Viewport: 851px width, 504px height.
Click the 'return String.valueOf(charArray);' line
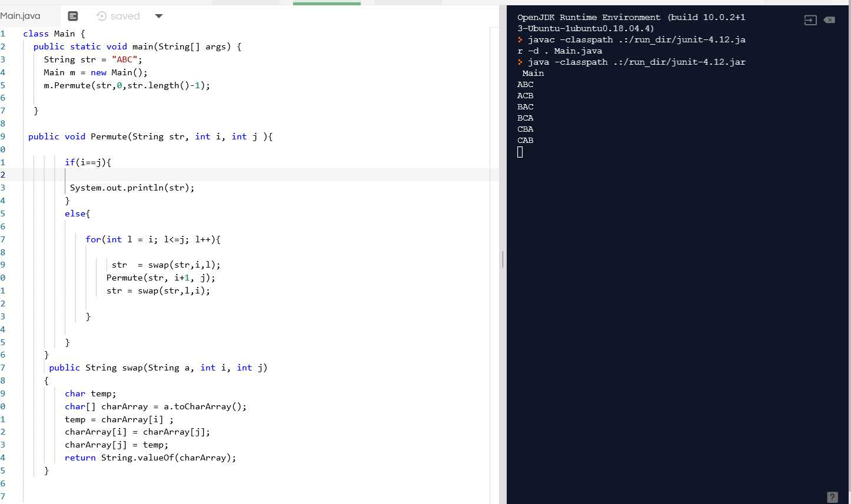pos(150,458)
